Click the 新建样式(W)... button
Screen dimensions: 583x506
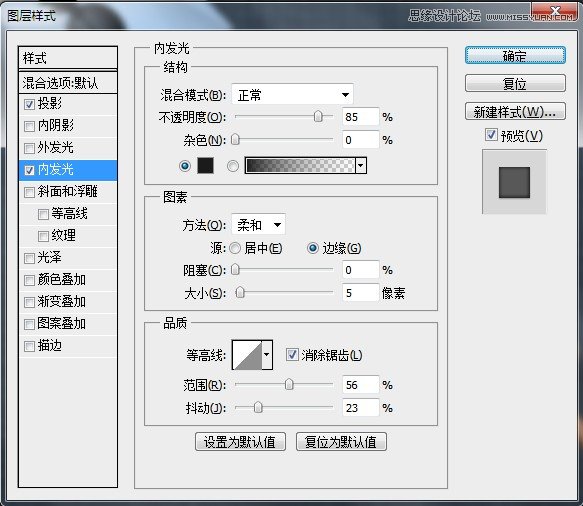pyautogui.click(x=515, y=111)
